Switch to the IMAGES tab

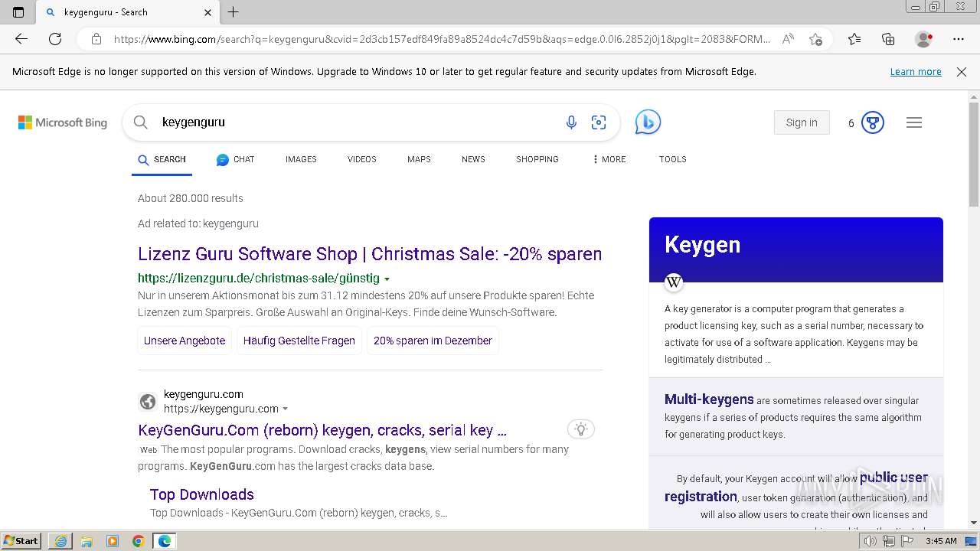301,159
